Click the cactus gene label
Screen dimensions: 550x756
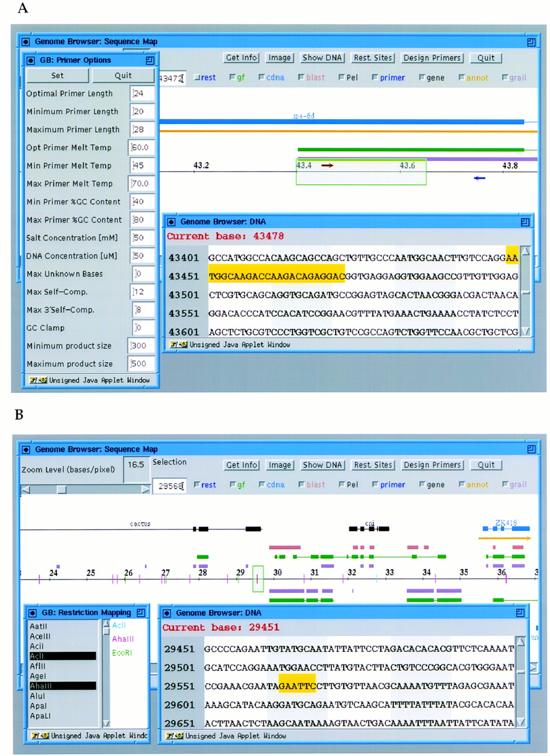pyautogui.click(x=140, y=523)
